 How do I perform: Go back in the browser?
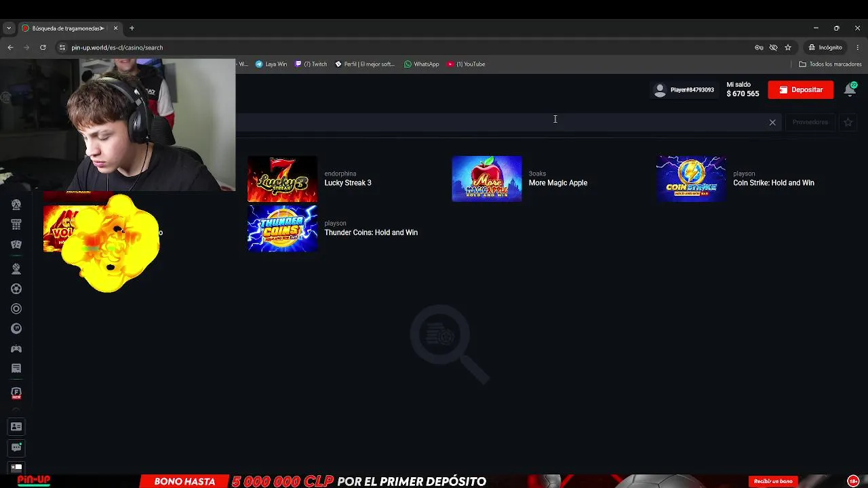[10, 47]
